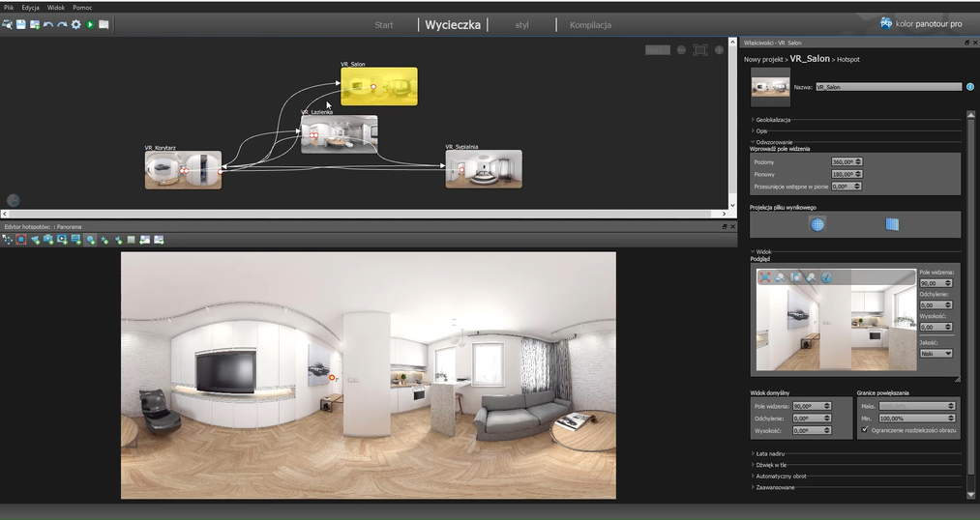Open the Edycja menu
Viewport: 980px width, 520px height.
point(30,7)
